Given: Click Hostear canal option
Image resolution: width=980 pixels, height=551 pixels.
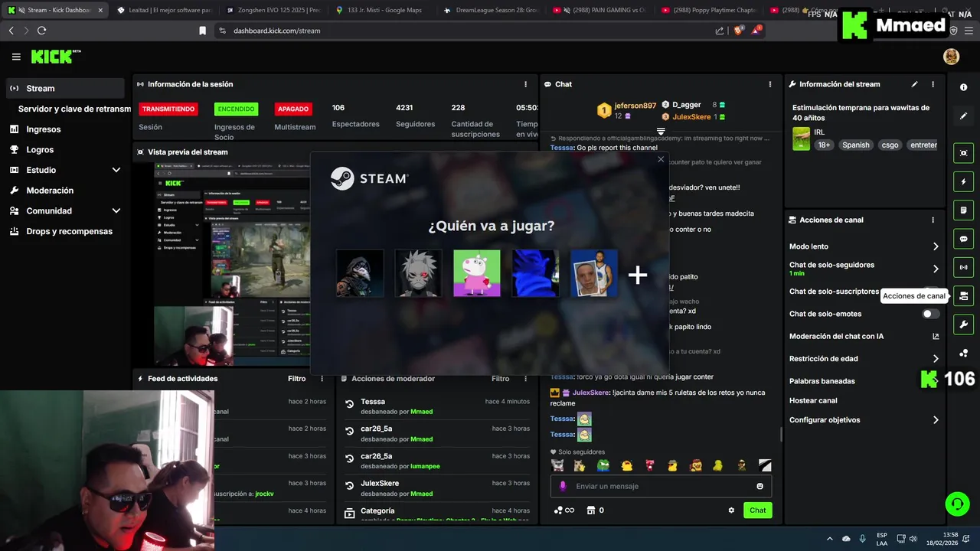Looking at the screenshot, I should click(x=813, y=400).
